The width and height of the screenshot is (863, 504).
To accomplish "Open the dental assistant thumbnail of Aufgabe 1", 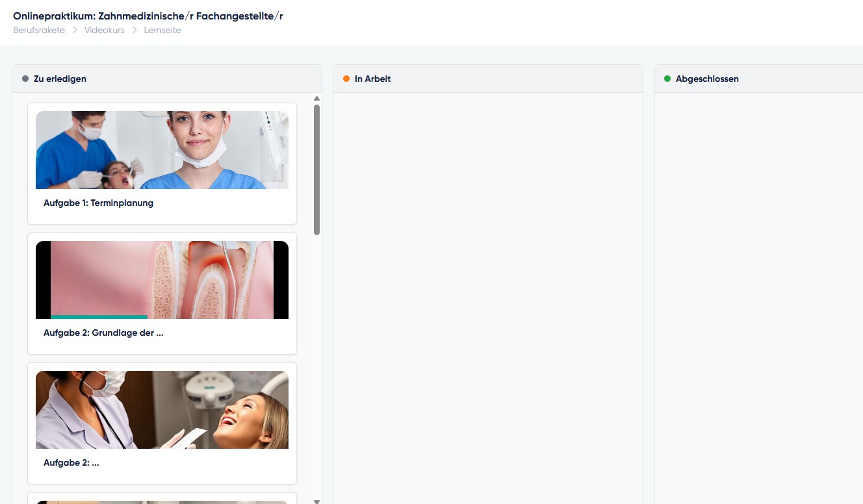I will click(162, 150).
